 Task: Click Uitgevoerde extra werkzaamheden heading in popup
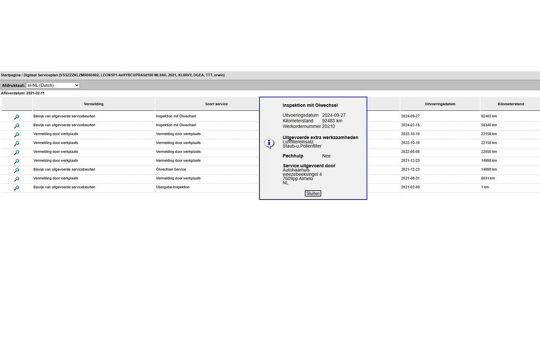(x=320, y=137)
